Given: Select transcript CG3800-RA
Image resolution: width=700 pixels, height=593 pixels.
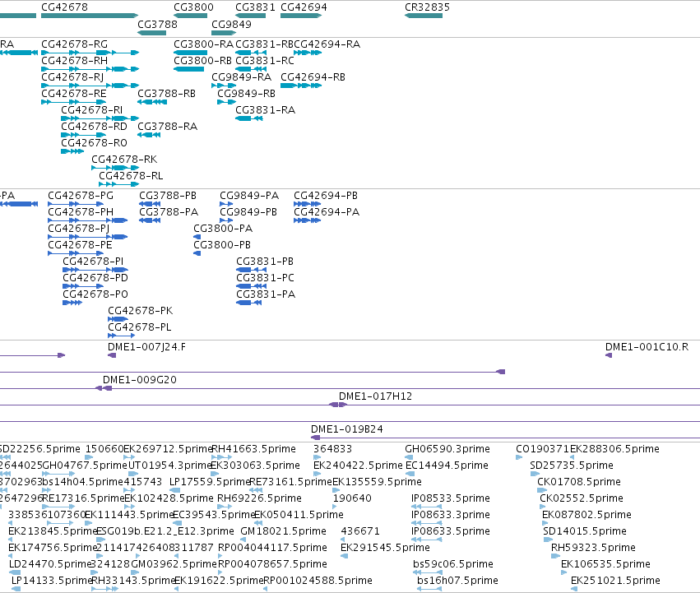Looking at the screenshot, I should tap(190, 53).
